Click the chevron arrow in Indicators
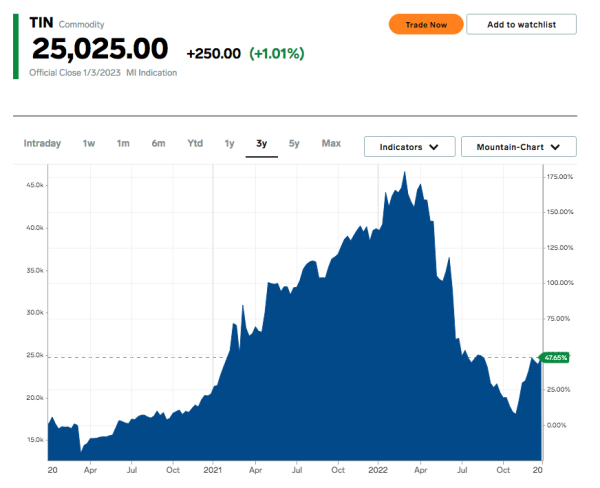This screenshot has width=600, height=488. pyautogui.click(x=434, y=147)
